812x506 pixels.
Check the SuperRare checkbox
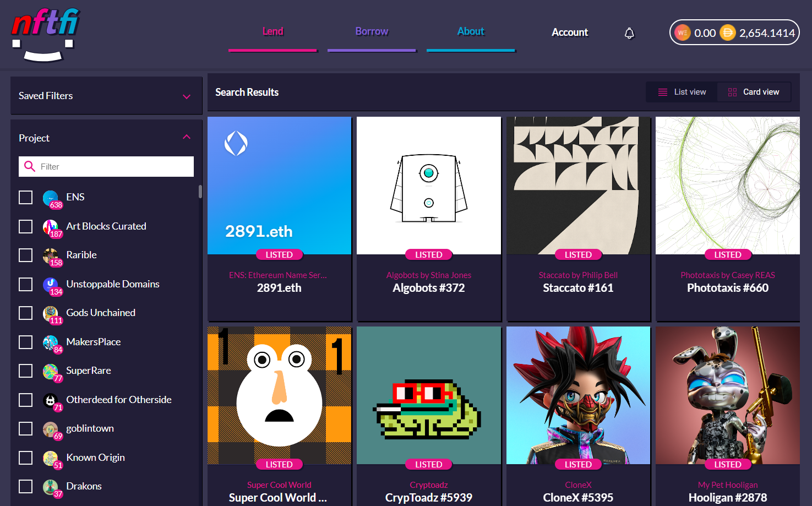(26, 371)
